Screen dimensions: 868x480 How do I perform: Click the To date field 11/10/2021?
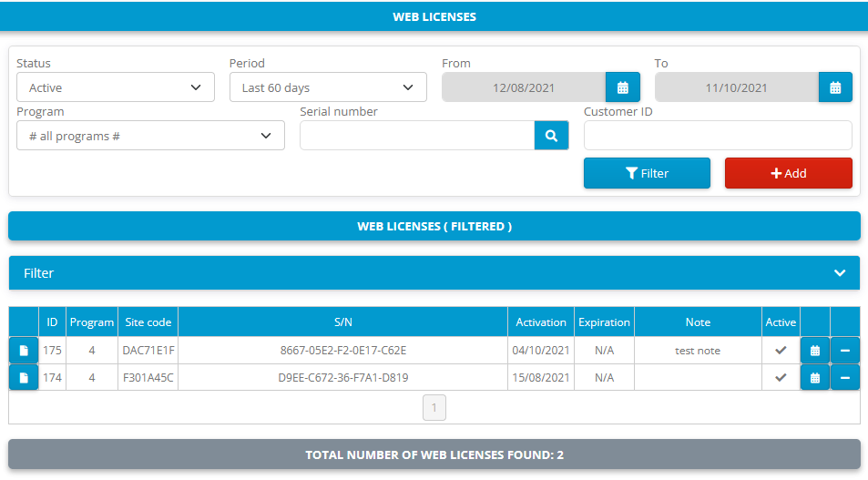736,87
